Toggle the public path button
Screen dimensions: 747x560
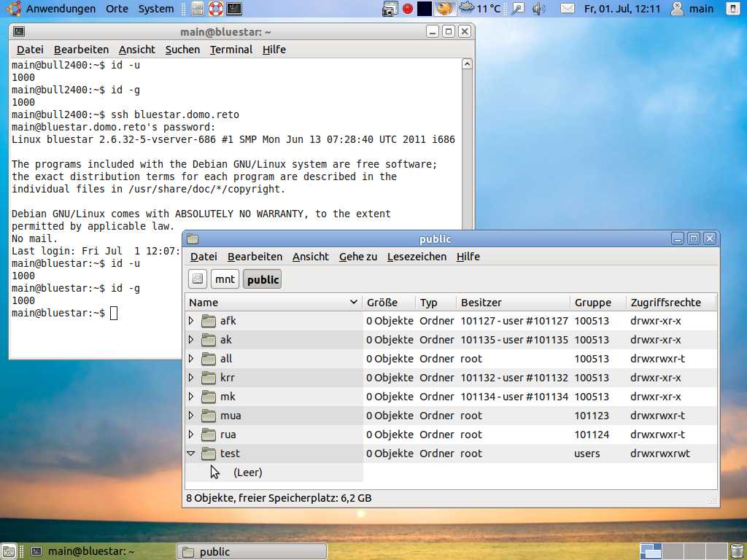[263, 279]
